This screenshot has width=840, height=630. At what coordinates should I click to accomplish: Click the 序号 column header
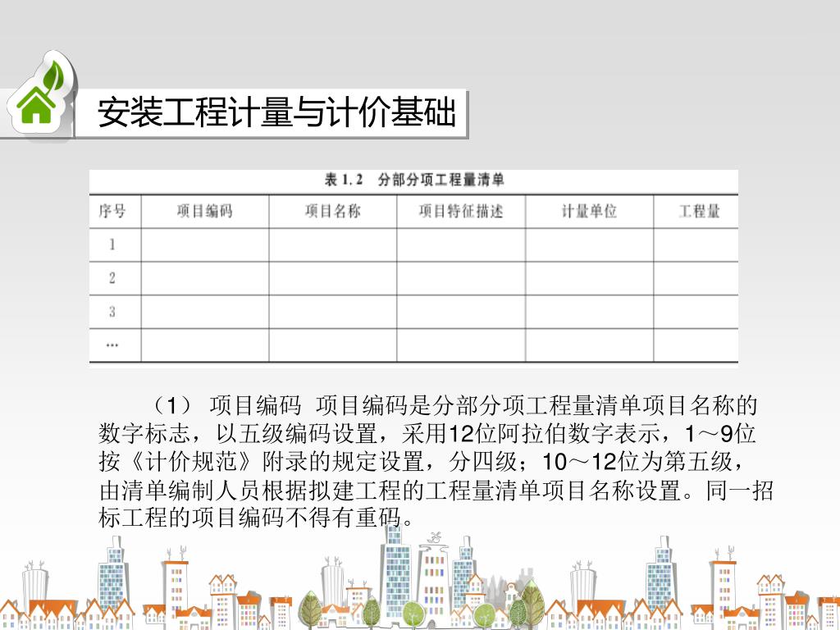[x=112, y=211]
